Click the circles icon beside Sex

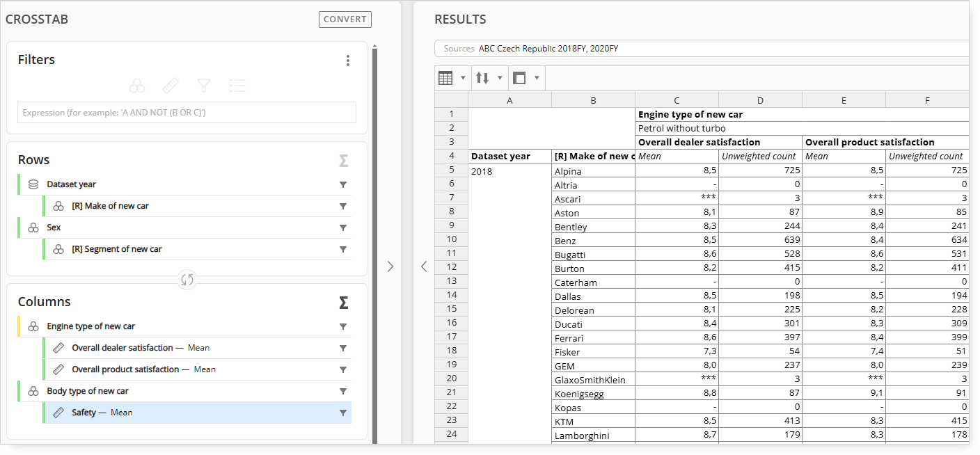coord(33,227)
